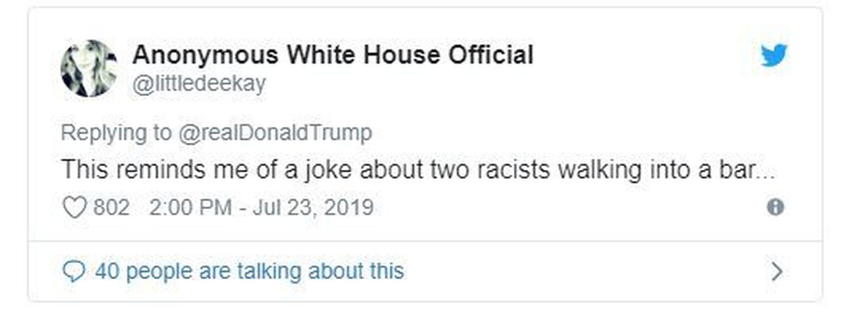Open the @realDonaldTrump mention link
Viewport: 868px width, 320px height.
point(275,133)
